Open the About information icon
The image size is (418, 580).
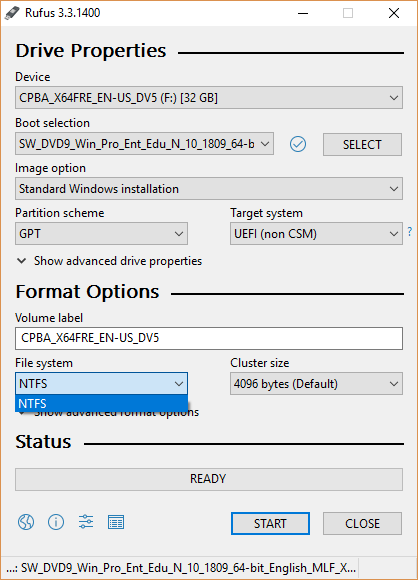(56, 522)
